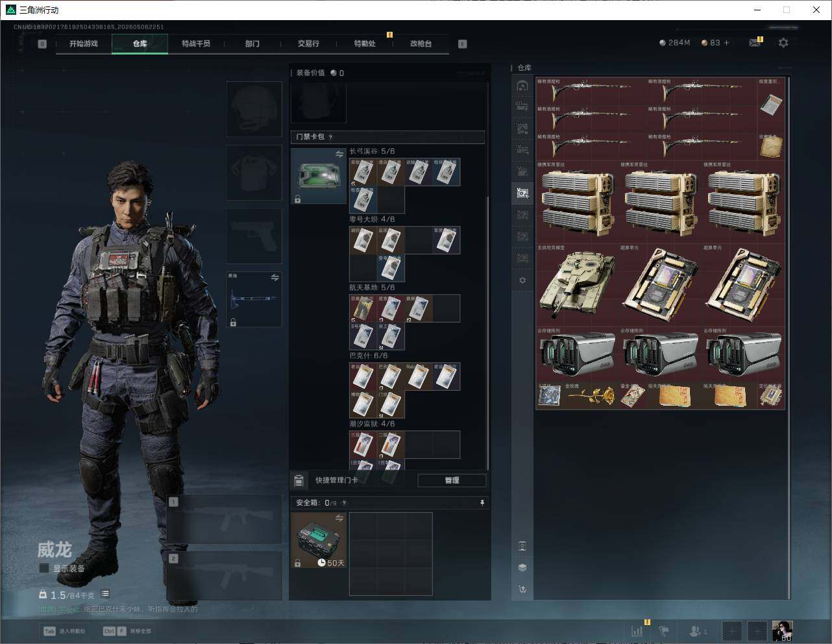Open the settings gear in top bar
This screenshot has height=644, width=832.
pos(783,43)
